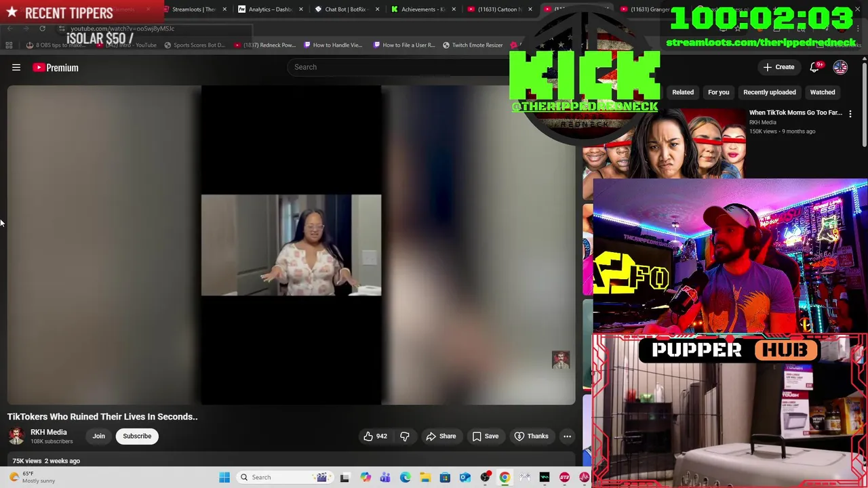Open Task View on the taskbar
This screenshot has width=868, height=488.
click(344, 477)
